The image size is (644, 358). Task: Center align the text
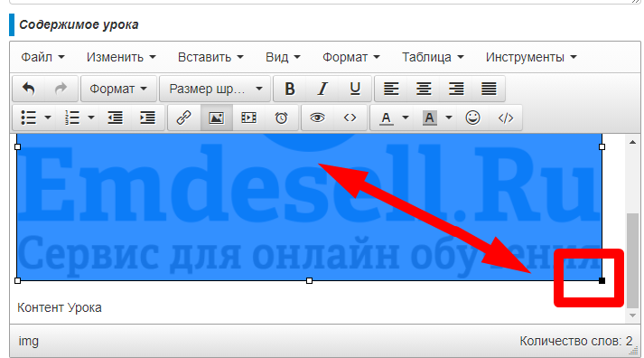pos(424,89)
